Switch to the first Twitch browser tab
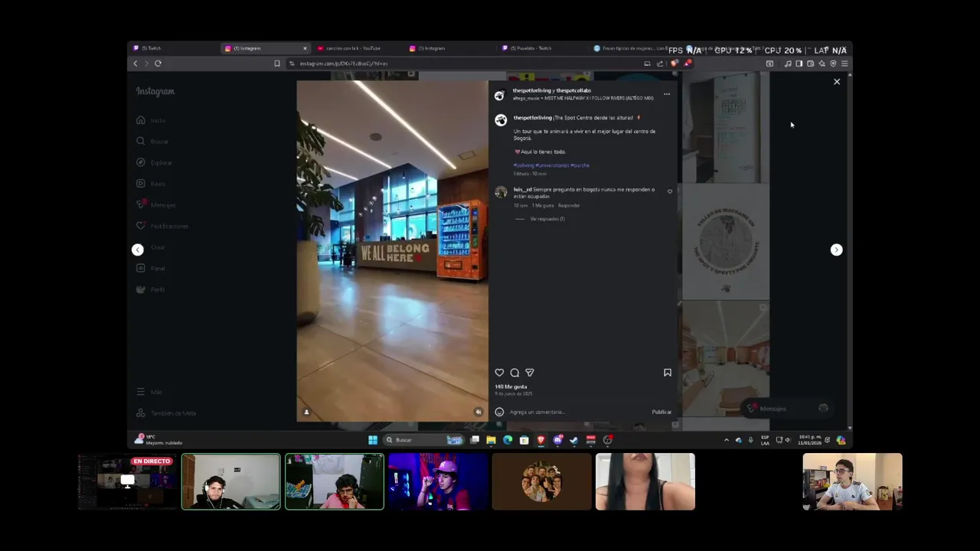Image resolution: width=980 pixels, height=551 pixels. coord(175,48)
